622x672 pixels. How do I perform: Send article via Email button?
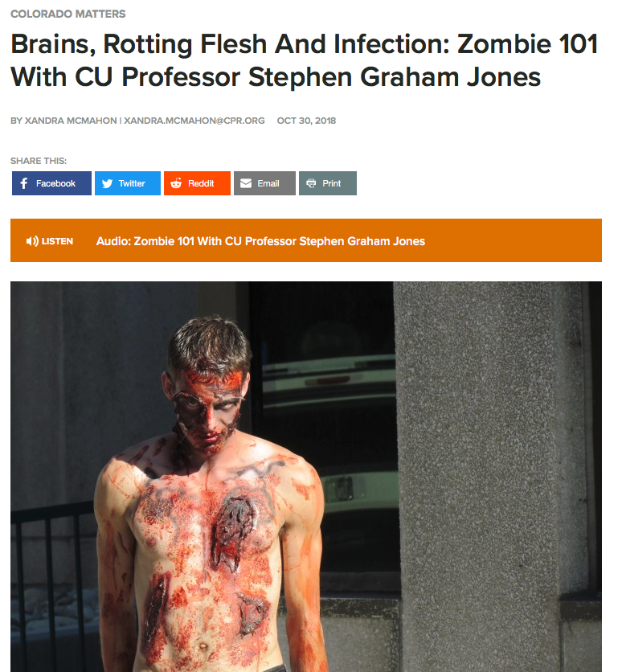tap(264, 183)
